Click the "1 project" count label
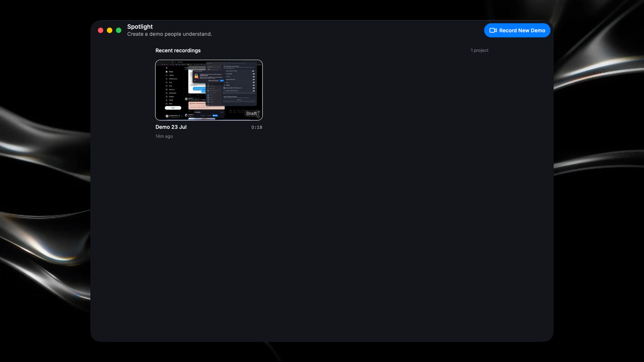 pos(479,50)
